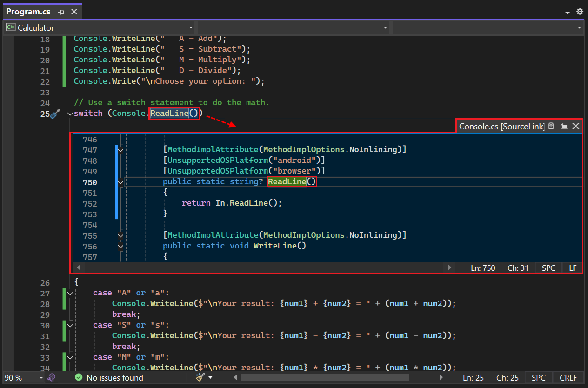The width and height of the screenshot is (588, 388).
Task: Collapse the switch statement on line 25
Action: pyautogui.click(x=70, y=114)
